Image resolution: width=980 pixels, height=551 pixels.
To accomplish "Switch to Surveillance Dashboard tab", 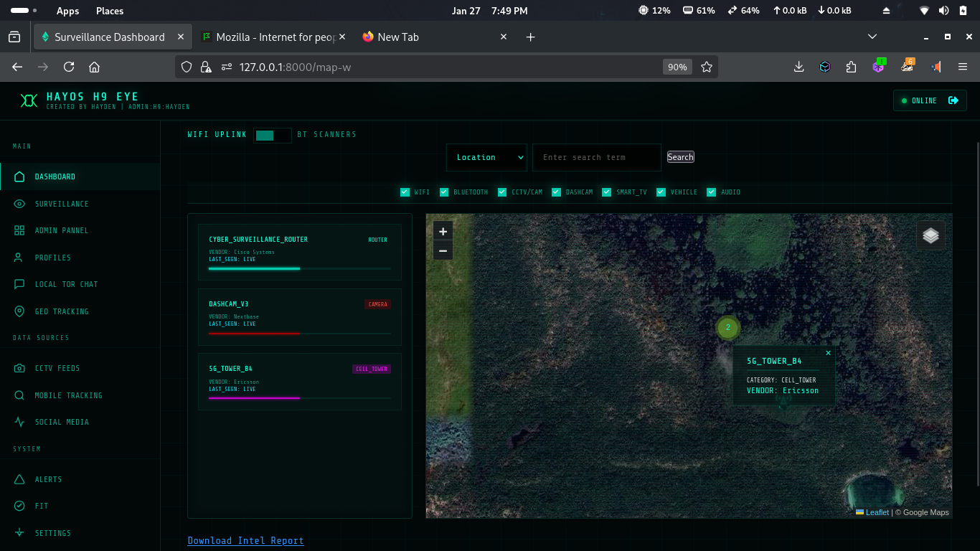I will pos(113,37).
